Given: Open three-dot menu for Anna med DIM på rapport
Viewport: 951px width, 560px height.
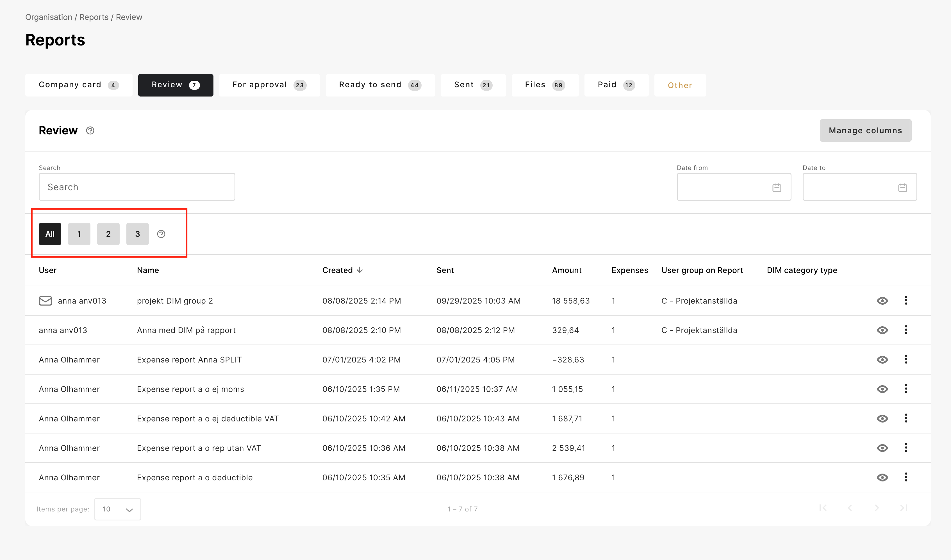Looking at the screenshot, I should coord(906,330).
